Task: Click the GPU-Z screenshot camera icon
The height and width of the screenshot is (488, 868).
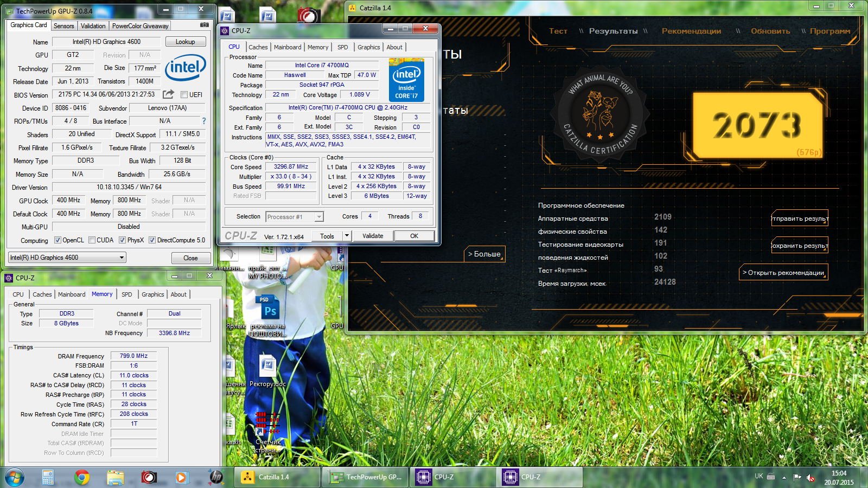Action: click(x=204, y=25)
